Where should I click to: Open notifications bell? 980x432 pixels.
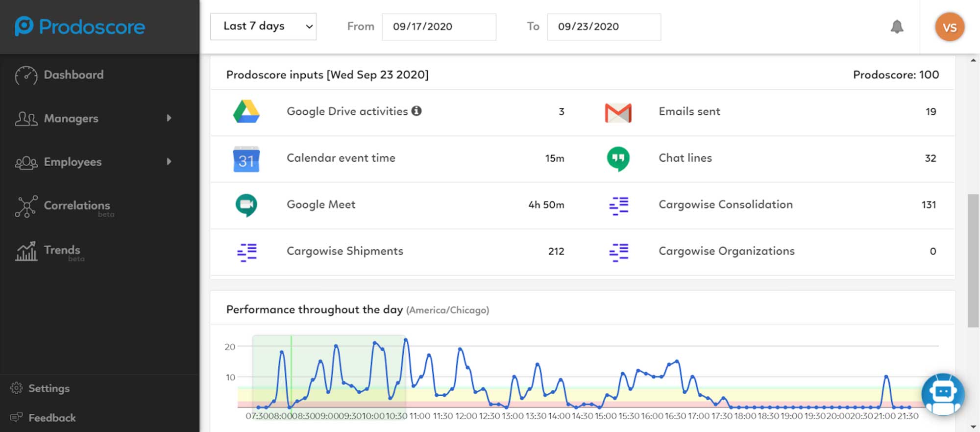(x=897, y=26)
